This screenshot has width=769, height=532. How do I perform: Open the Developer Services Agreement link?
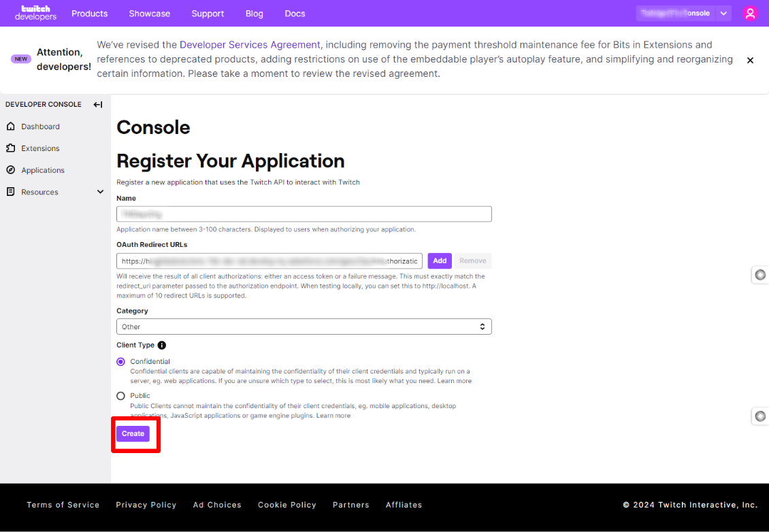click(250, 45)
